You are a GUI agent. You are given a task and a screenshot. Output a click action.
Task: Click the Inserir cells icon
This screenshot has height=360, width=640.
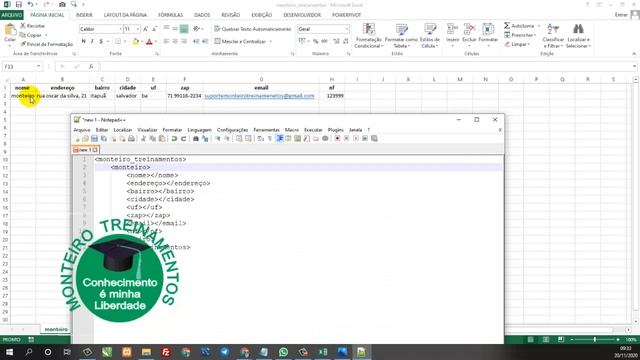452,29
